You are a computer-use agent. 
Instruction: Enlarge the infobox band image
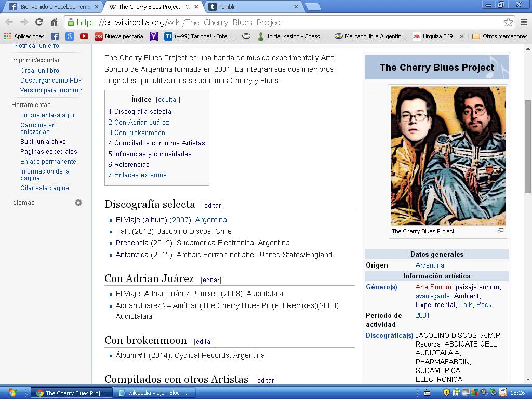pos(500,230)
